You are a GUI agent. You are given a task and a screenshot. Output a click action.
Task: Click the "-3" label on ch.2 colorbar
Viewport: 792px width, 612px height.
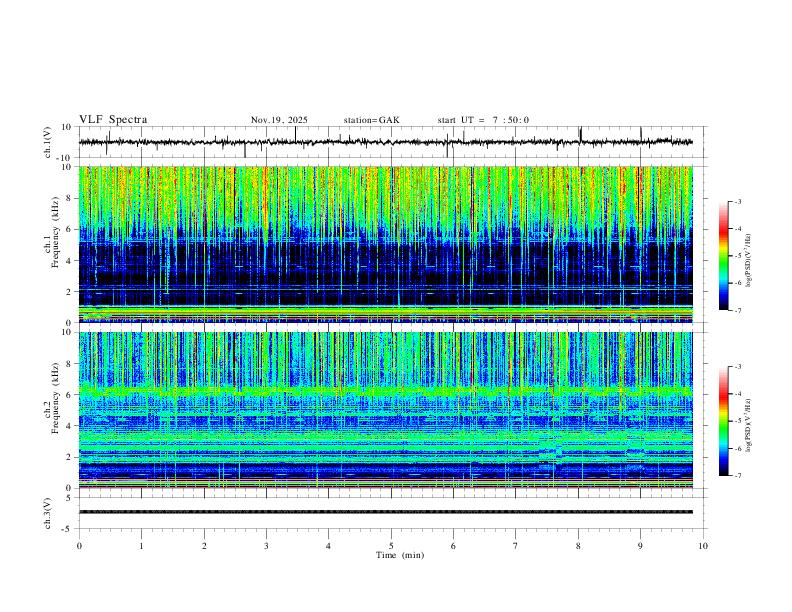(x=738, y=367)
